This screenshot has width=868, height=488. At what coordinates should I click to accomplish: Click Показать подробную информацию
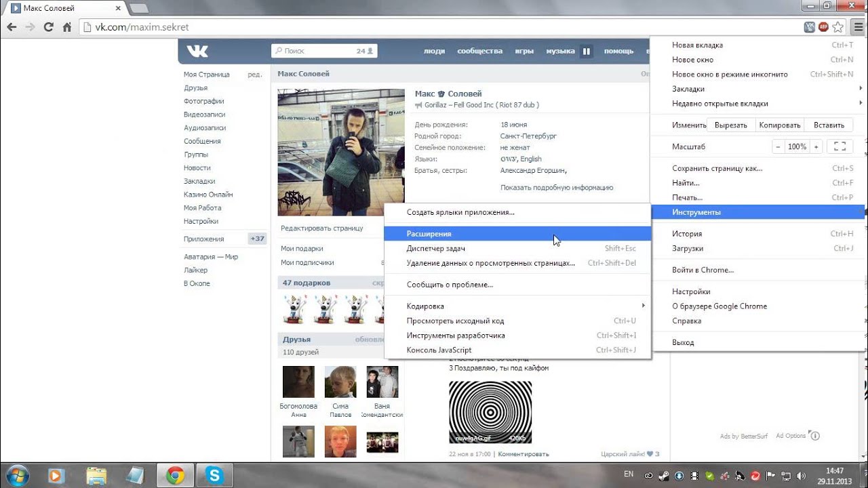[557, 188]
